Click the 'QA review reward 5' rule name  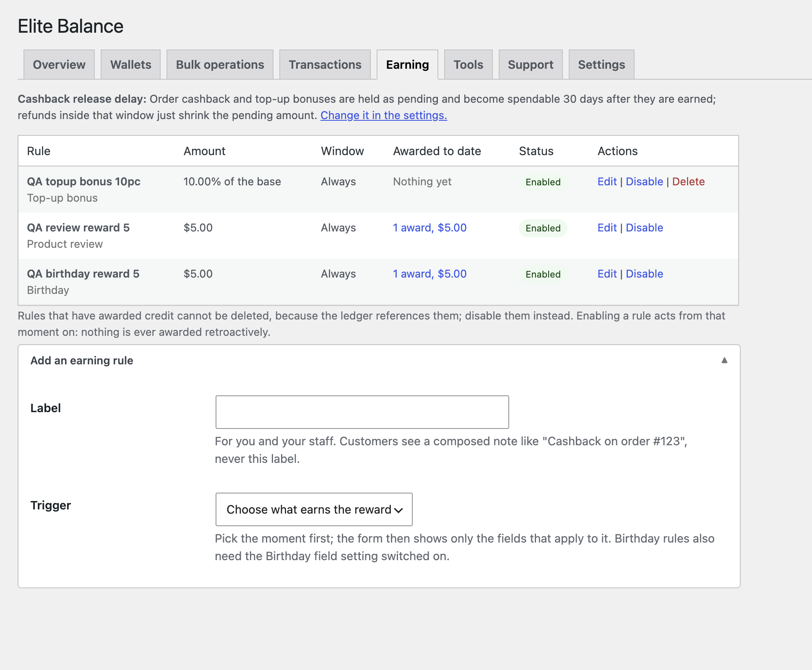78,228
